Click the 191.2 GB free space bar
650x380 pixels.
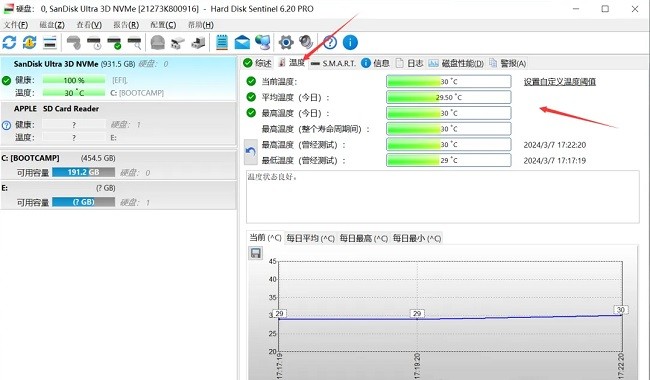(x=83, y=172)
